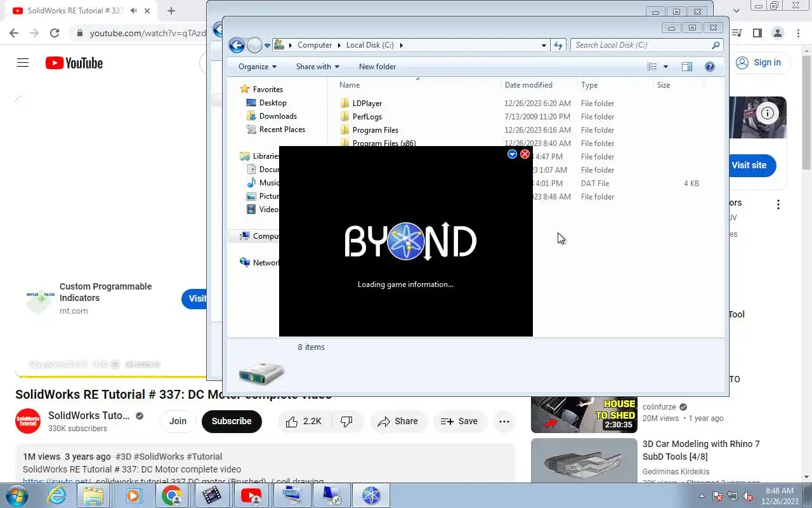Open the Share with menu
The height and width of the screenshot is (508, 812).
(318, 67)
